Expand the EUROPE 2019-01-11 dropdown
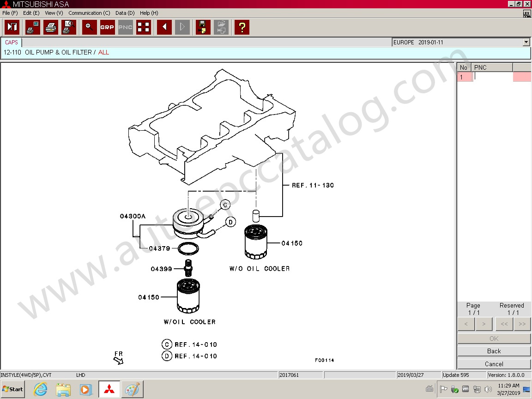 pyautogui.click(x=526, y=42)
